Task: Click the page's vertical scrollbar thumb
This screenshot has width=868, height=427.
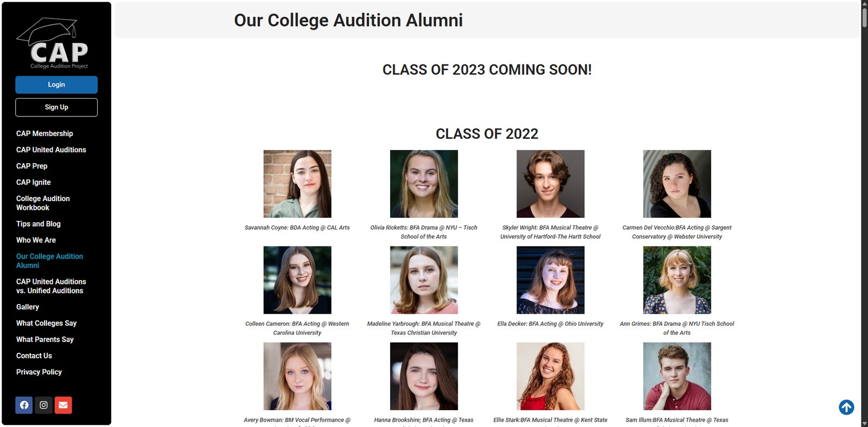Action: pos(864,16)
